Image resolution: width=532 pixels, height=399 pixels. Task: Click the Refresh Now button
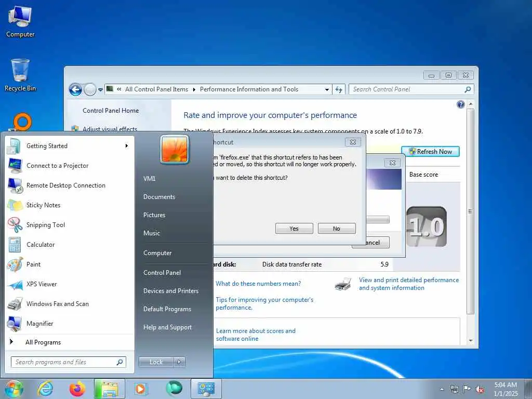tap(430, 152)
